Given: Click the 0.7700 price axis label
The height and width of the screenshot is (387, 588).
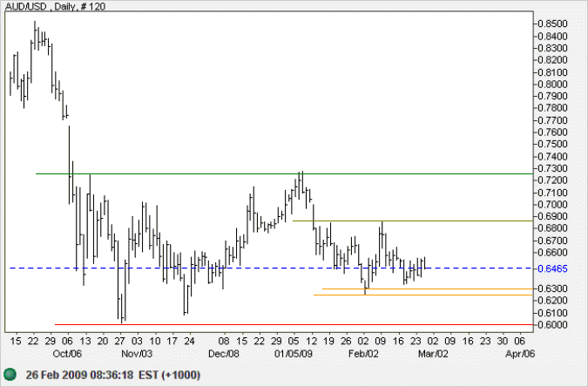Looking at the screenshot, I should point(552,120).
